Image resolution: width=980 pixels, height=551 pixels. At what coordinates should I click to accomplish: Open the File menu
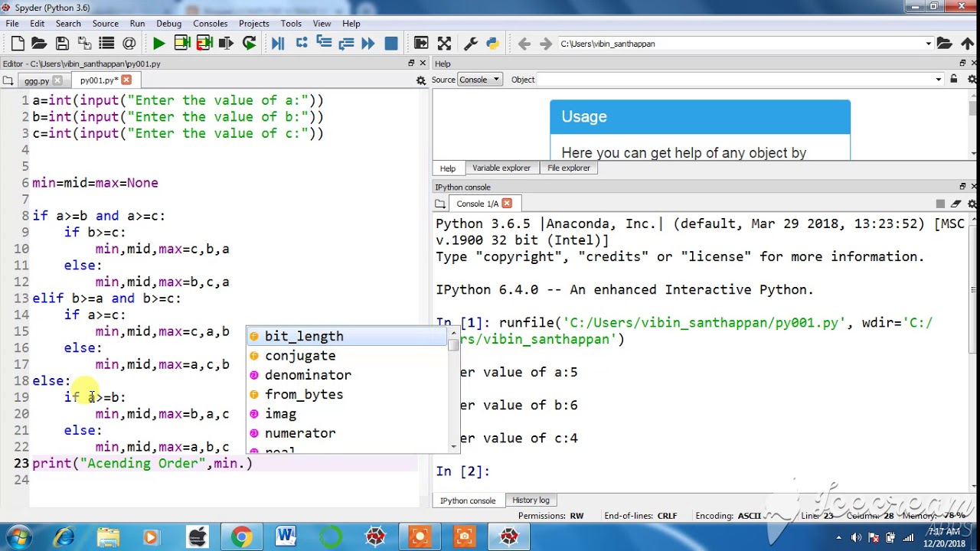pyautogui.click(x=12, y=24)
